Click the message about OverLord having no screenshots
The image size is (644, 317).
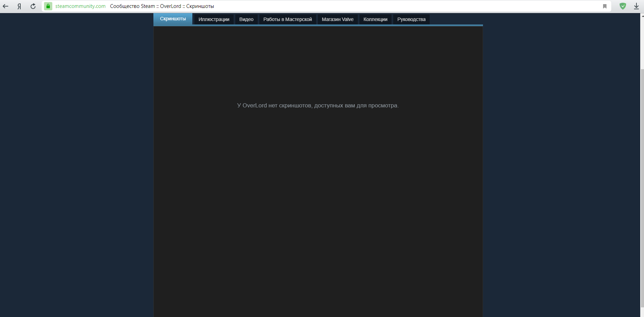318,105
